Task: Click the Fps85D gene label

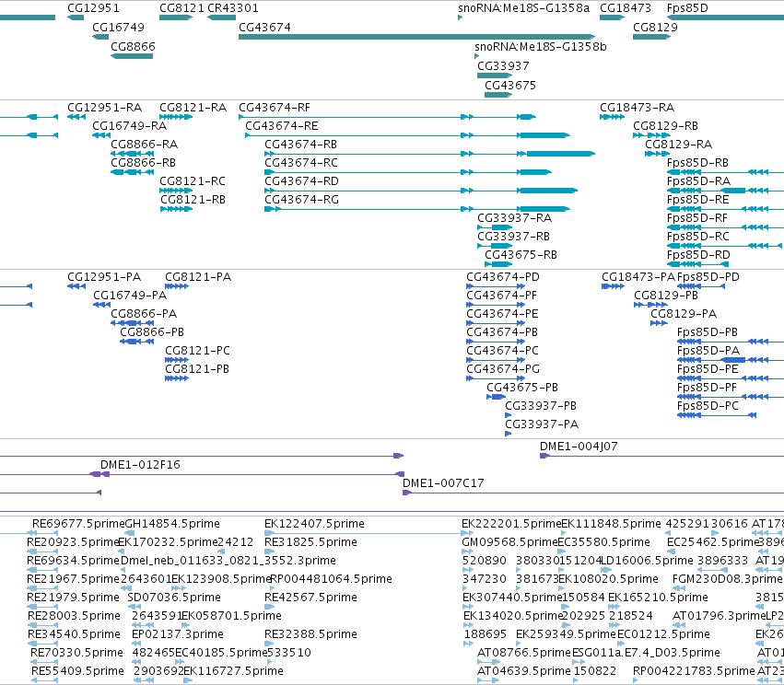Action: (x=687, y=8)
